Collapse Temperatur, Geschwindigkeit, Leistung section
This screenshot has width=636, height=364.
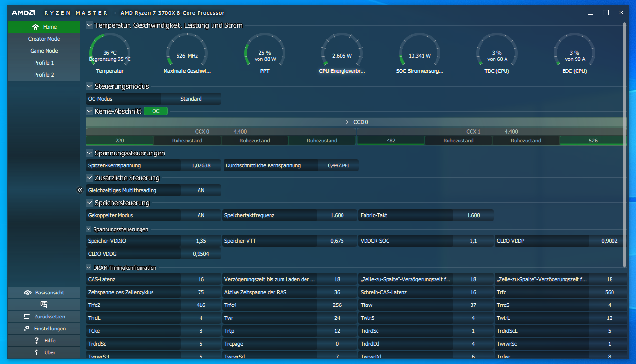89,25
